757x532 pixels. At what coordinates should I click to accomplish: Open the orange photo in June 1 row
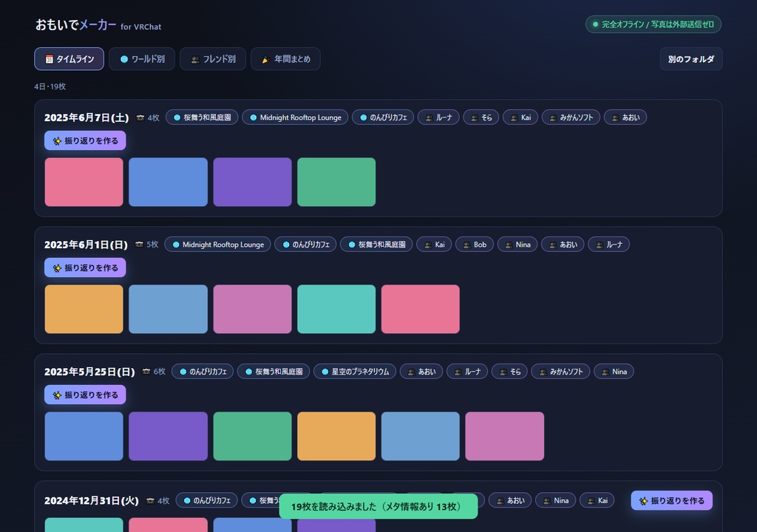click(x=84, y=309)
